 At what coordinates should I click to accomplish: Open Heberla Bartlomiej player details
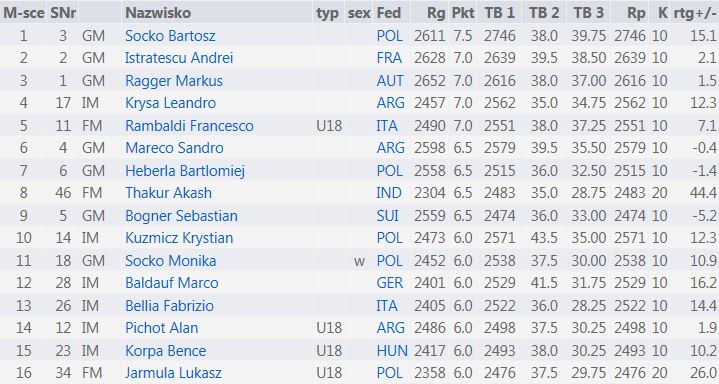pyautogui.click(x=185, y=171)
